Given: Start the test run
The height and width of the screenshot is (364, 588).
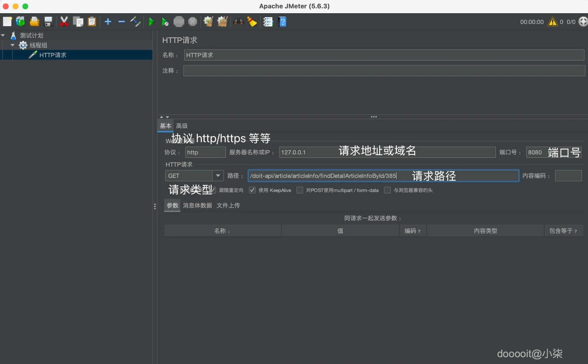Looking at the screenshot, I should tap(151, 21).
